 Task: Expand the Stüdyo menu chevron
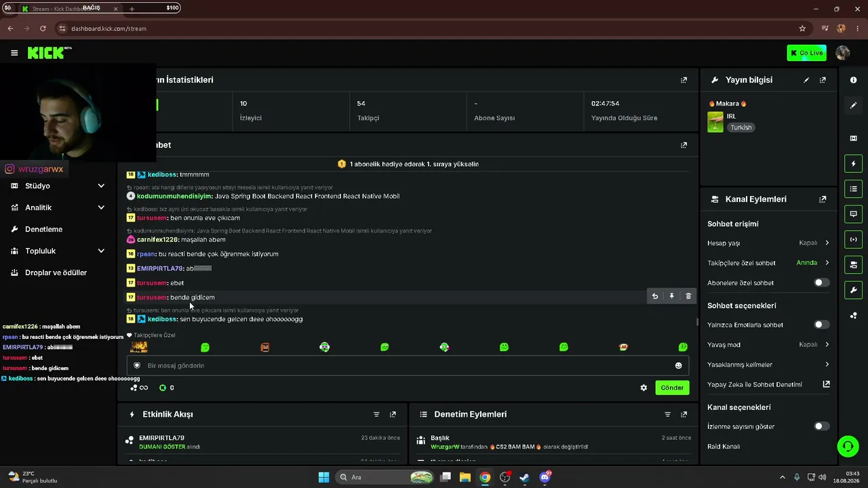click(101, 186)
